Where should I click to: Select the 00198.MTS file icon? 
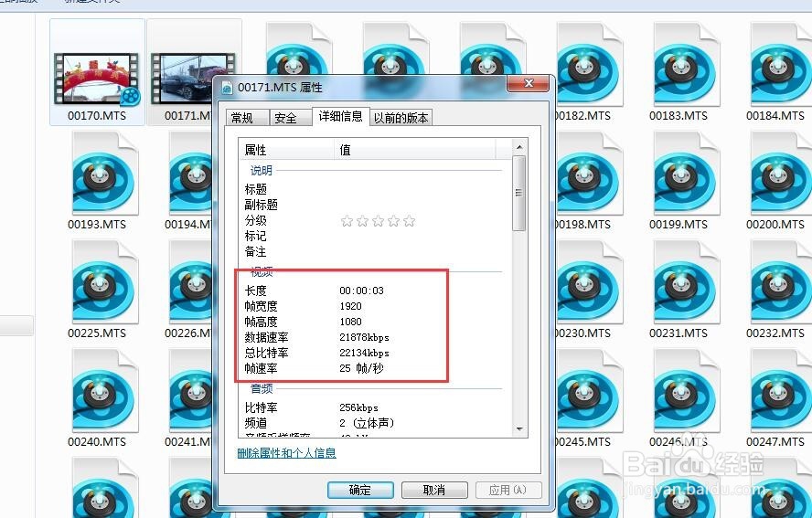click(588, 174)
